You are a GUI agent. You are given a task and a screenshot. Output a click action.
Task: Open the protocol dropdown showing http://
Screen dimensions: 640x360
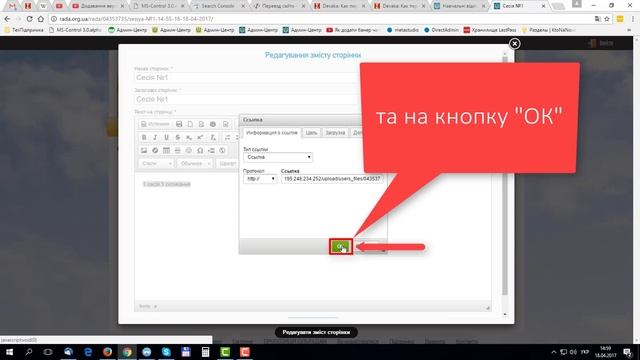point(260,179)
